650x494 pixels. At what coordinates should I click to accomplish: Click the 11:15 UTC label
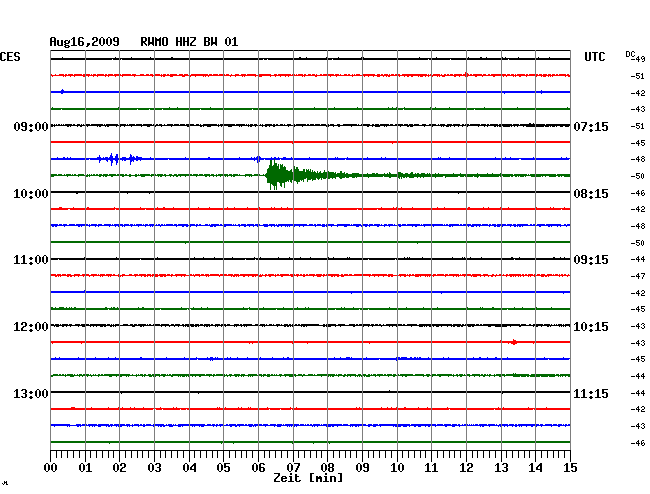click(x=591, y=393)
